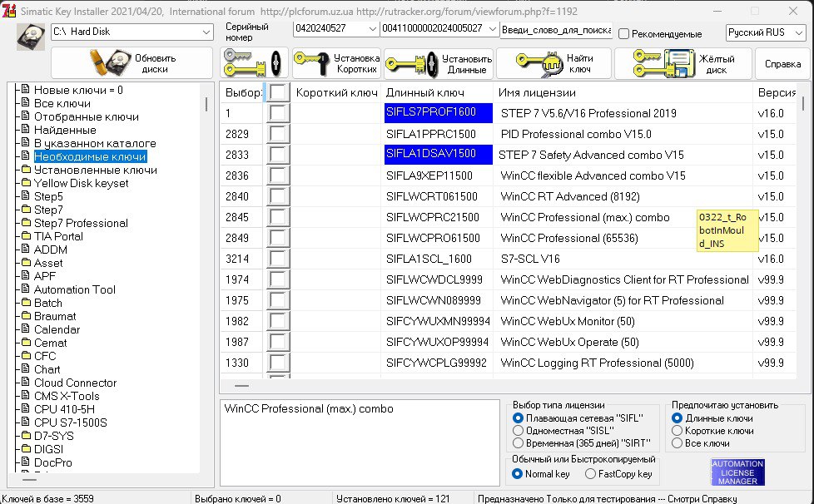Click the Automation Tool document icon
Screen dimensions: 814x504
tap(26, 289)
